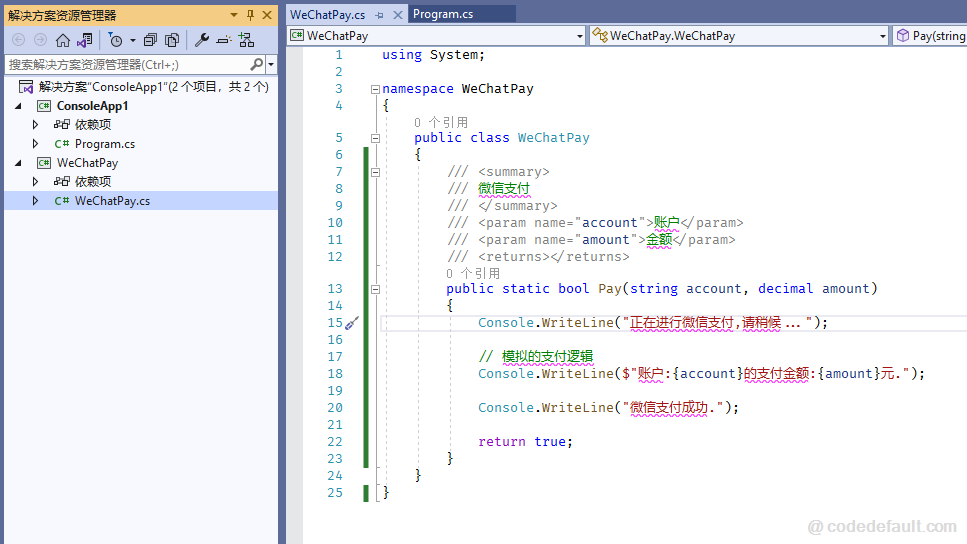Click line number 18 in the editor gutter
This screenshot has width=967, height=544.
click(x=335, y=374)
